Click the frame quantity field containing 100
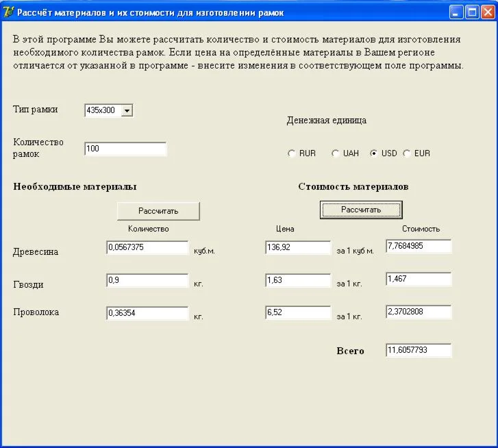The width and height of the screenshot is (498, 448). click(125, 149)
